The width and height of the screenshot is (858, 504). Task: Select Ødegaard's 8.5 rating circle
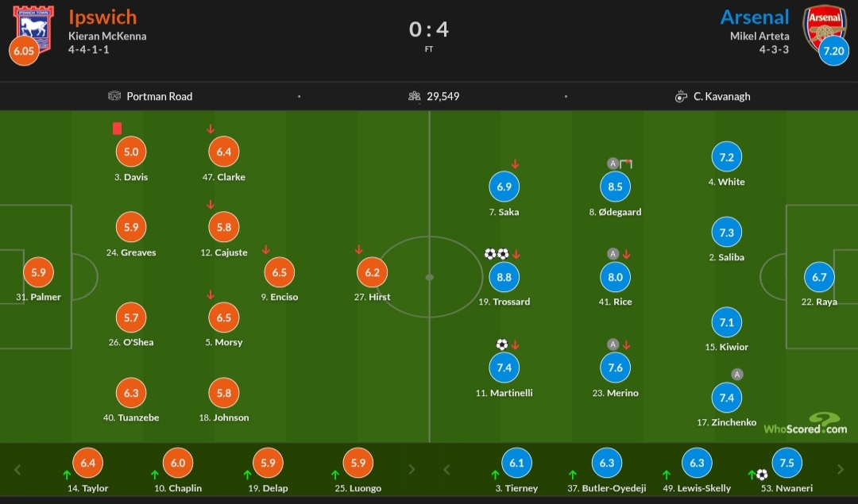coord(615,187)
